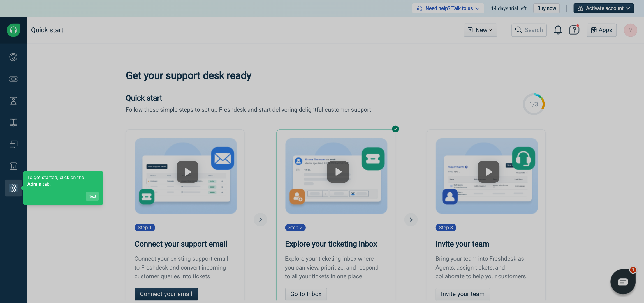Click Go to Inbox button
Image resolution: width=644 pixels, height=303 pixels.
pyautogui.click(x=306, y=294)
